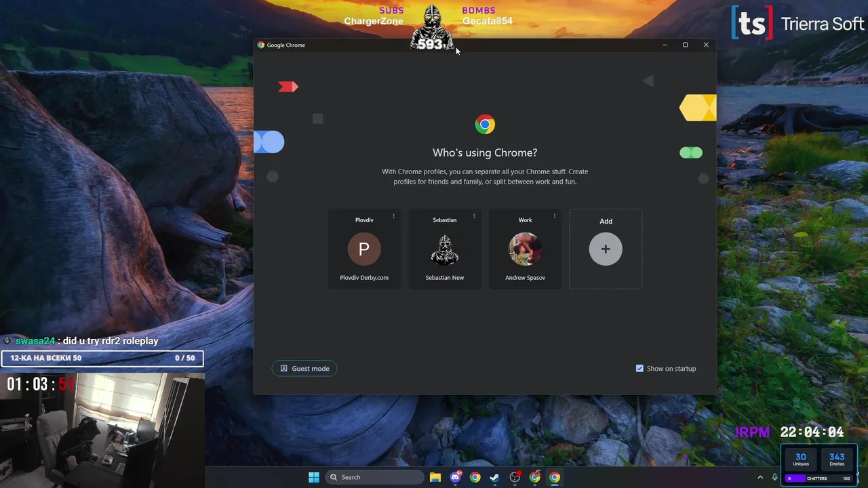Click the microphone icon in system tray
This screenshot has width=868, height=488.
tap(774, 477)
